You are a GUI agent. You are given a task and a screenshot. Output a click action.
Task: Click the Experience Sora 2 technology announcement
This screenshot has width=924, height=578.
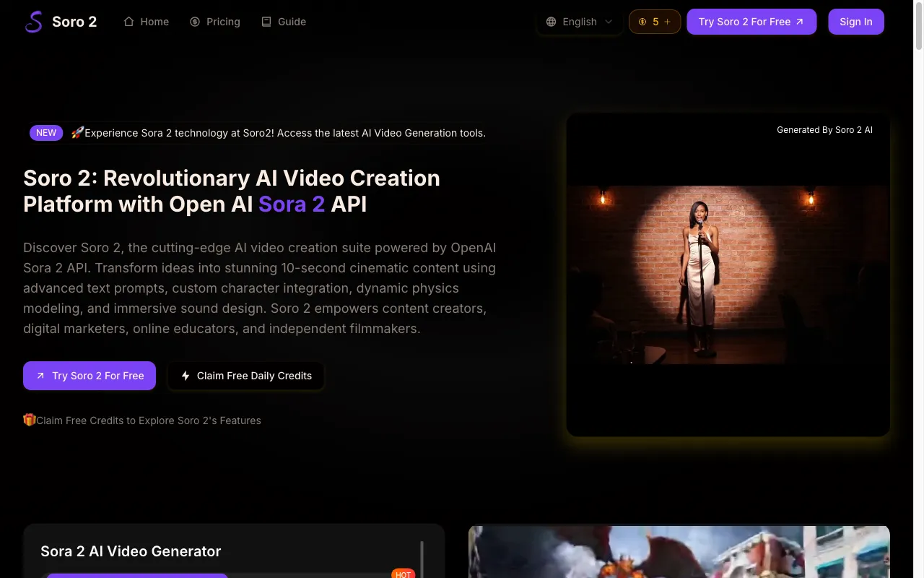tap(285, 133)
